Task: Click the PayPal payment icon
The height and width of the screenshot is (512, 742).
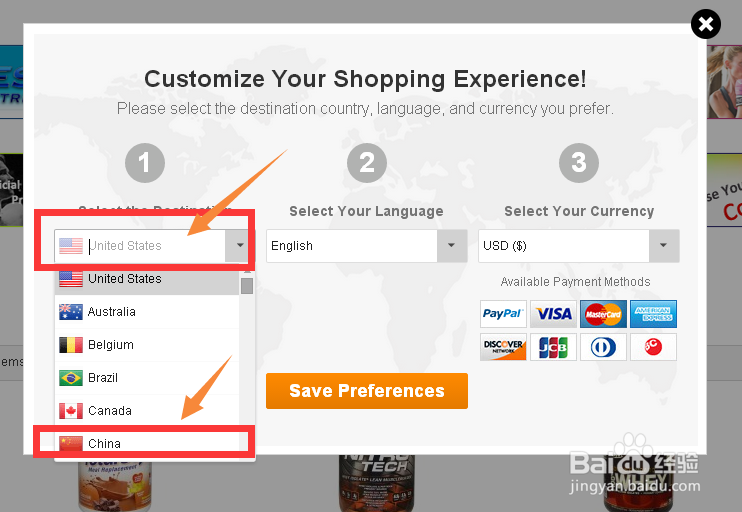Action: (503, 314)
